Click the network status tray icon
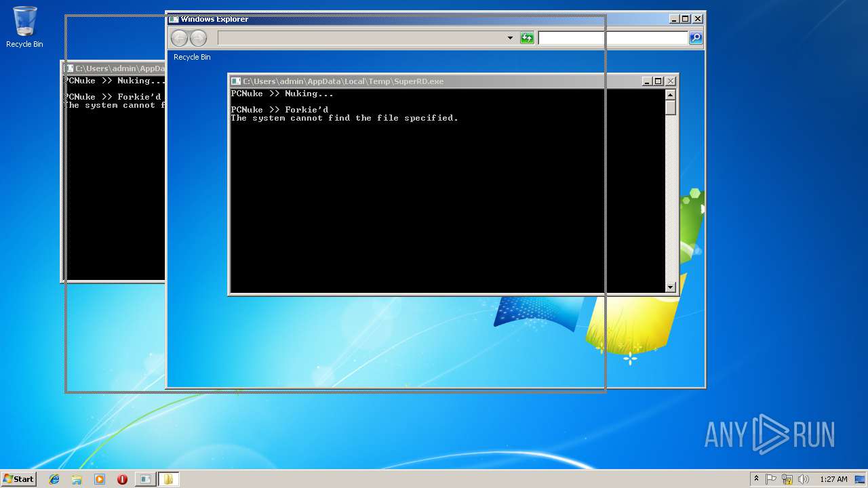The height and width of the screenshot is (488, 868). point(787,479)
